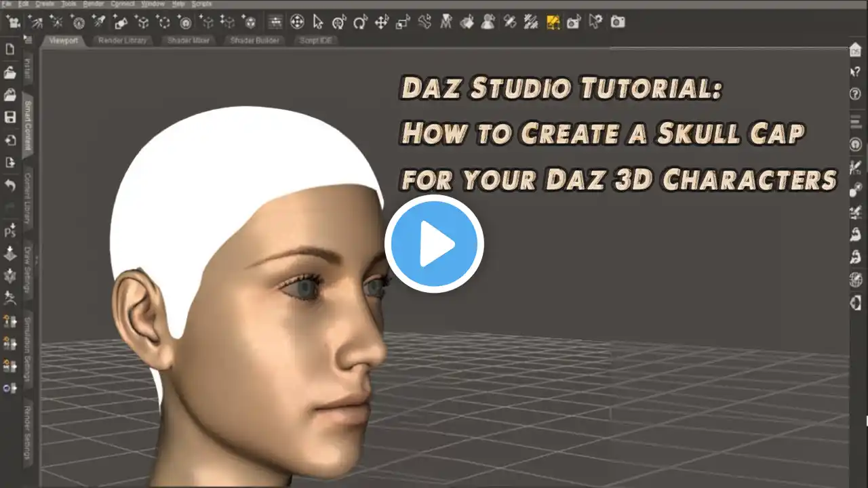Open the Smart Content side panel tab

(28, 126)
